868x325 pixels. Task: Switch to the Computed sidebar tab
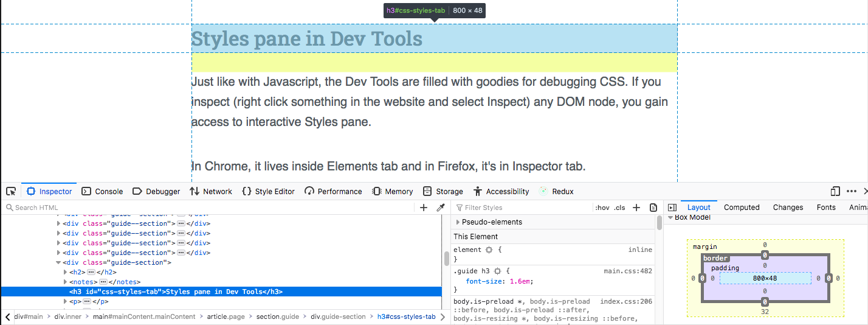coord(742,208)
